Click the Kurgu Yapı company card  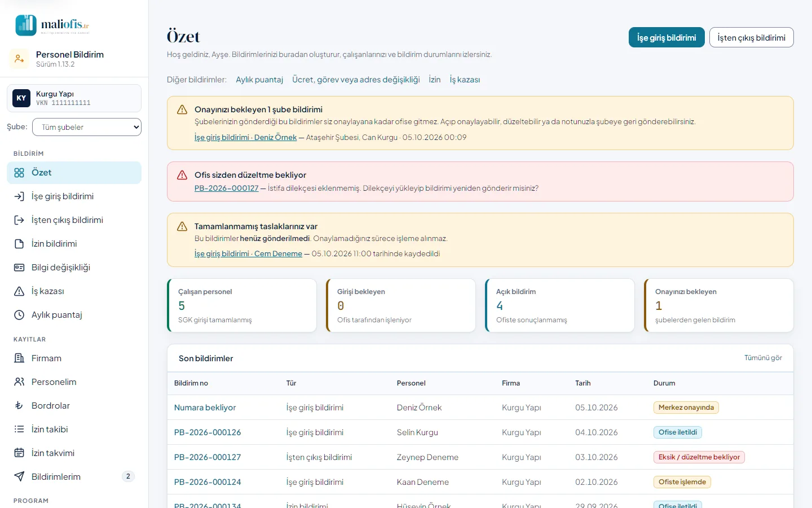click(x=74, y=98)
